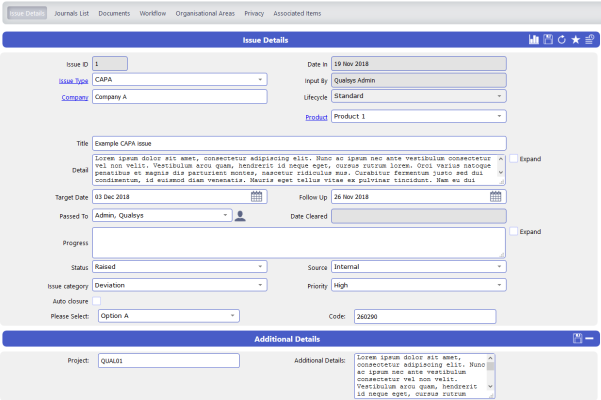Tick the Expand checkbox next to Detail
Image resolution: width=601 pixels, height=400 pixels.
514,159
